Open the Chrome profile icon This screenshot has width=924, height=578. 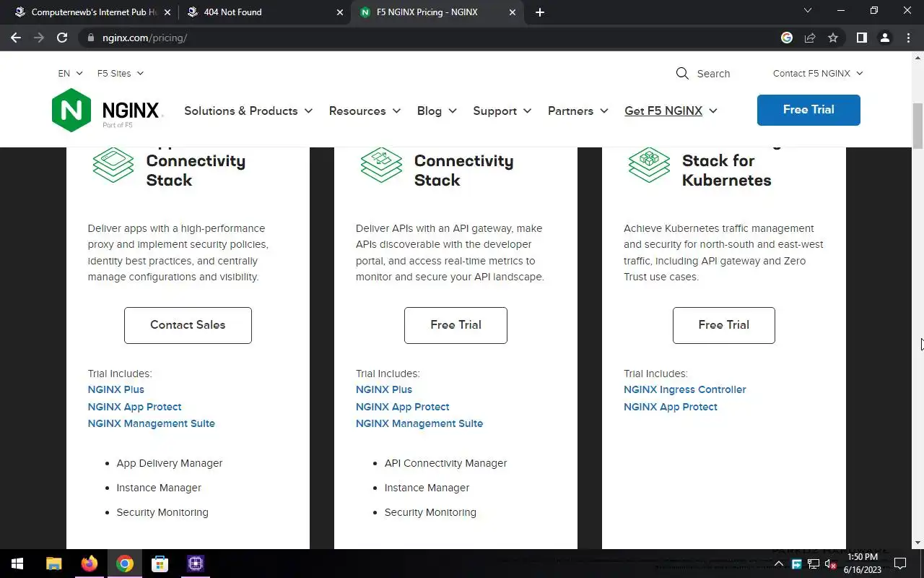point(884,38)
